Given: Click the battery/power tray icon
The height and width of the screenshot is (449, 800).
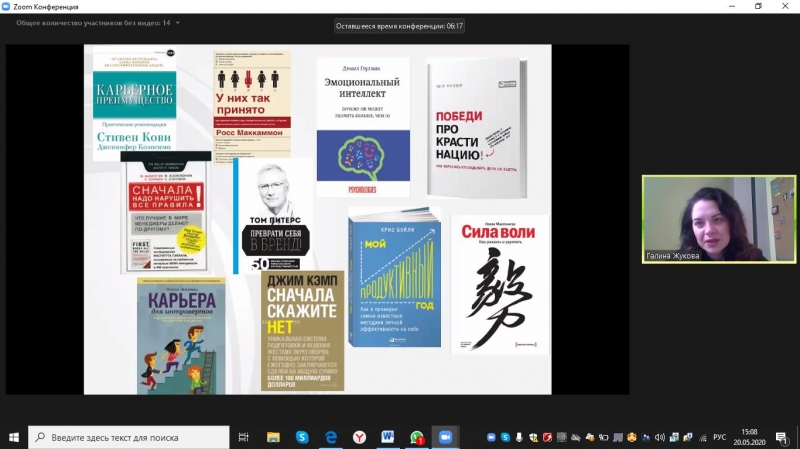Looking at the screenshot, I should tap(604, 437).
